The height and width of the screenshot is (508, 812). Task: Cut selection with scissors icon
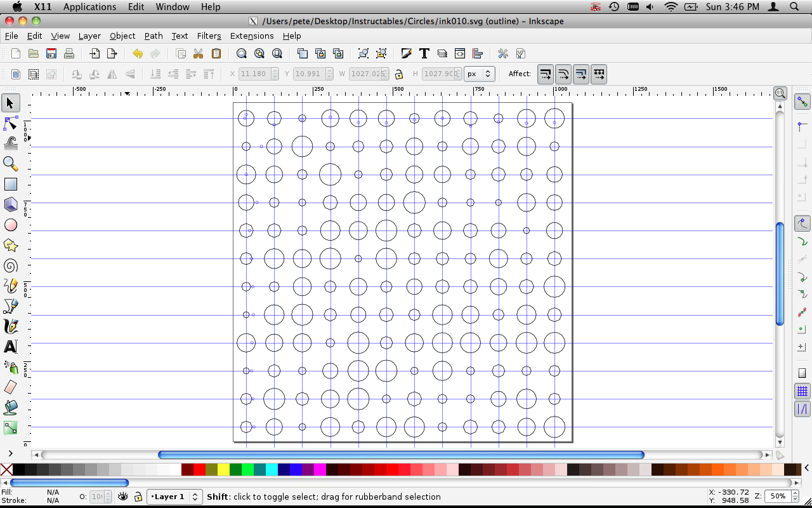coord(198,53)
